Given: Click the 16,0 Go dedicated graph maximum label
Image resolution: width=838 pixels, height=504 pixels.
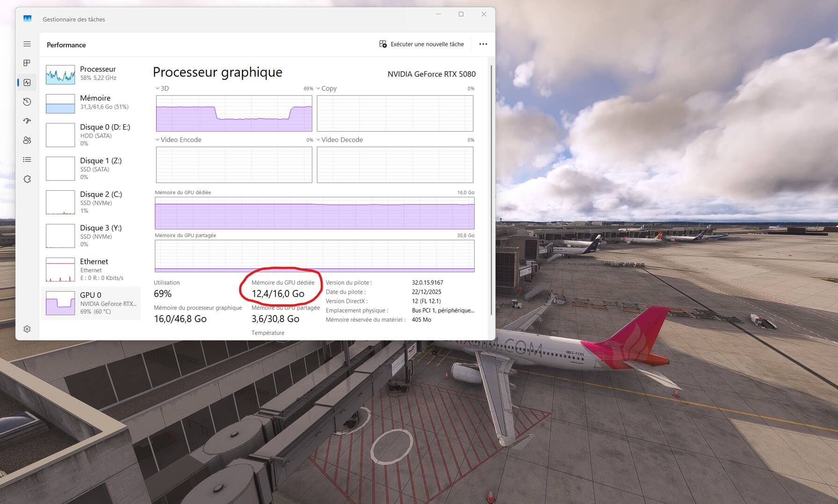Looking at the screenshot, I should pos(466,192).
